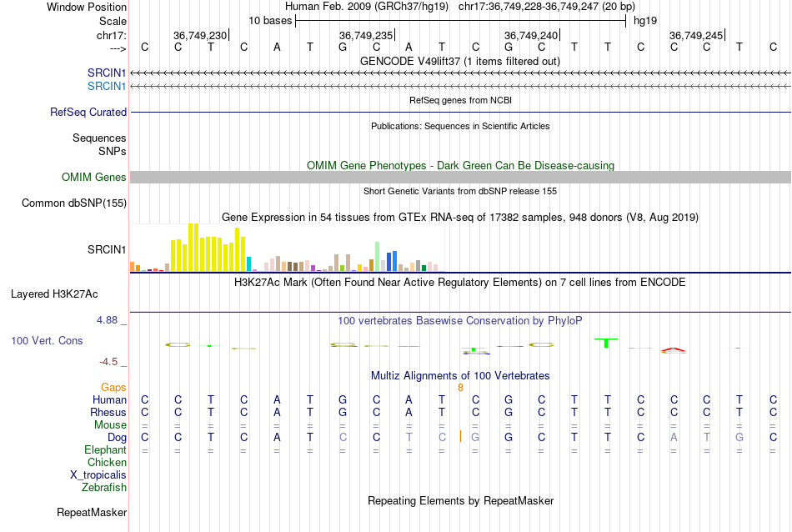Image resolution: width=792 pixels, height=532 pixels.
Task: Click the SNPs track label
Action: pyautogui.click(x=113, y=151)
